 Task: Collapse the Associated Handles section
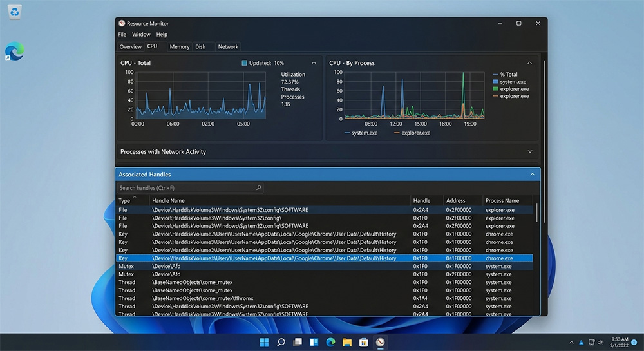tap(533, 175)
